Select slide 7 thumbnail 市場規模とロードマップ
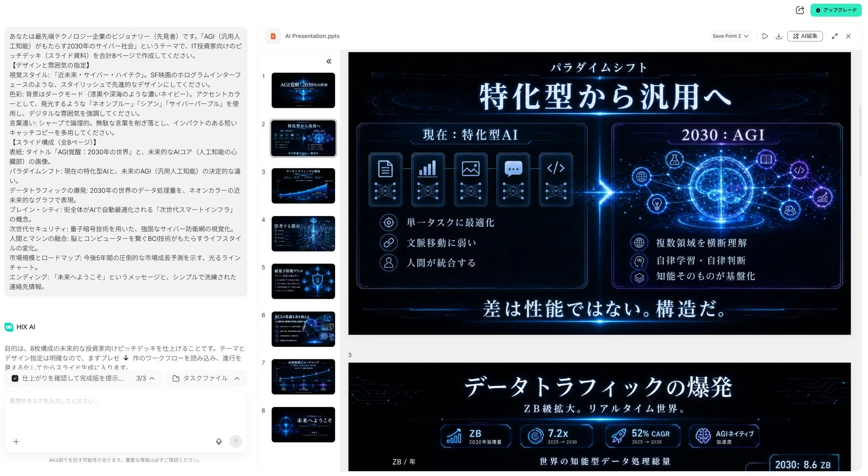Viewport: 868px width, 476px height. click(x=303, y=377)
